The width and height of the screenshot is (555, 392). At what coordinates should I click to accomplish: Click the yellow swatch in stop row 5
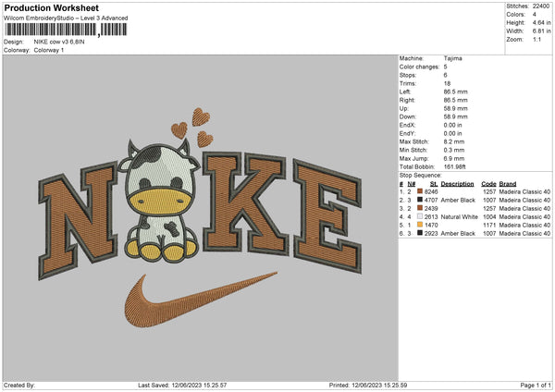click(x=420, y=225)
